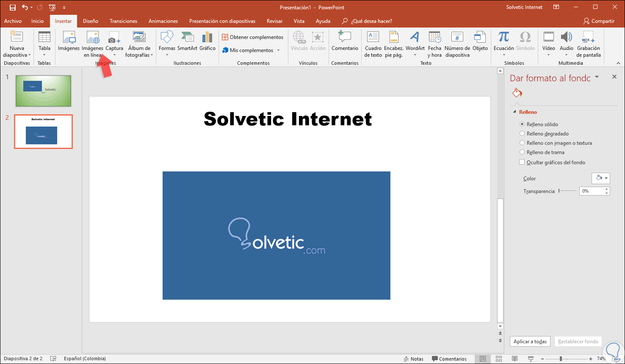Image resolution: width=625 pixels, height=364 pixels.
Task: Switch to Normal view from status bar icon
Action: (483, 358)
